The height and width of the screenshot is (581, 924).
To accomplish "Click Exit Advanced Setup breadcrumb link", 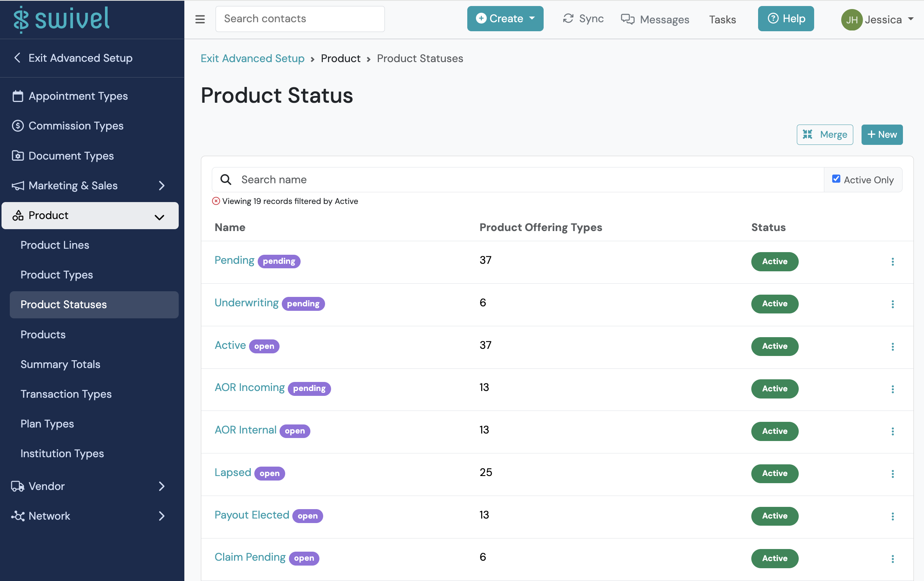I will 252,58.
